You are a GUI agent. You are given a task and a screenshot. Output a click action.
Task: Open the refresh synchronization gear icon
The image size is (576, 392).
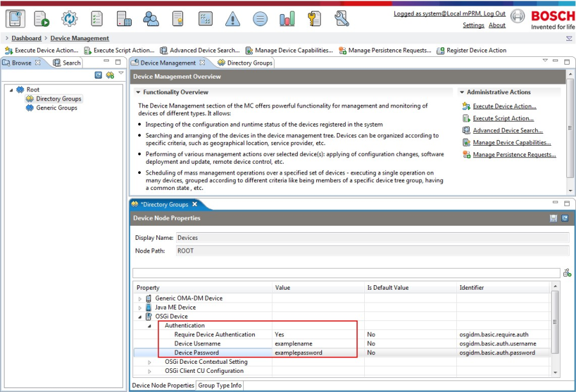(x=69, y=19)
